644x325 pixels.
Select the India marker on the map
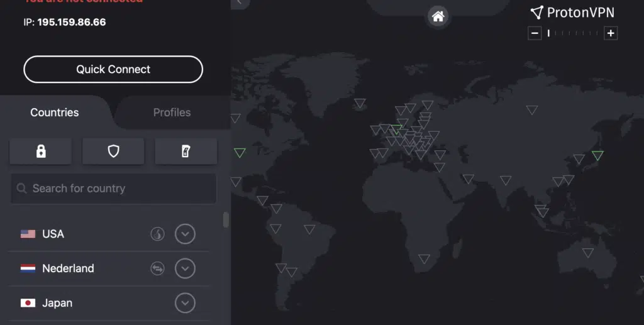(506, 180)
